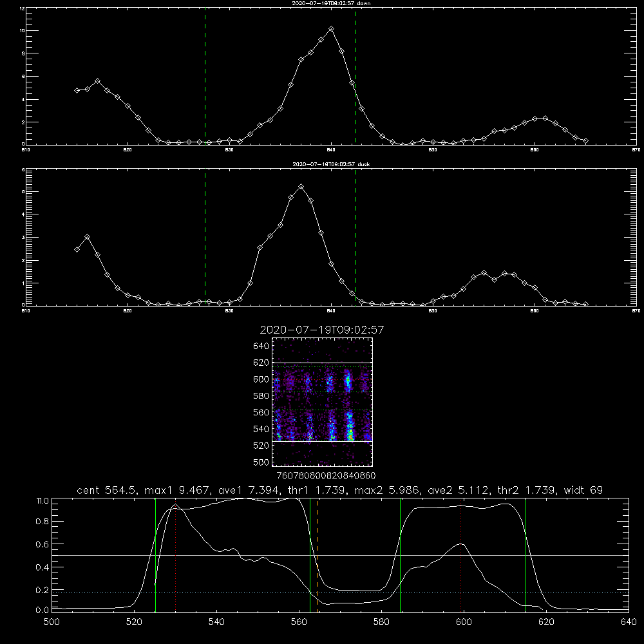
Task: Select the peak diamond marker in dusk plot
Action: coord(301,187)
